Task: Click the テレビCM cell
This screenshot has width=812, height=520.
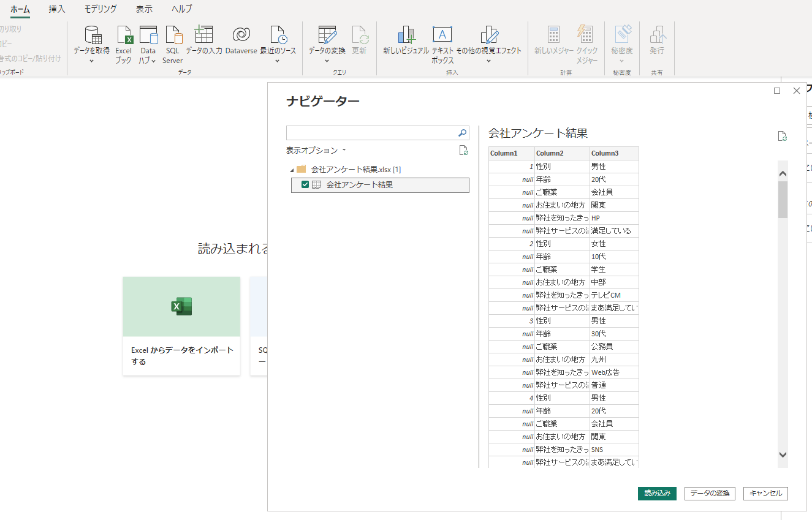Action: click(614, 295)
